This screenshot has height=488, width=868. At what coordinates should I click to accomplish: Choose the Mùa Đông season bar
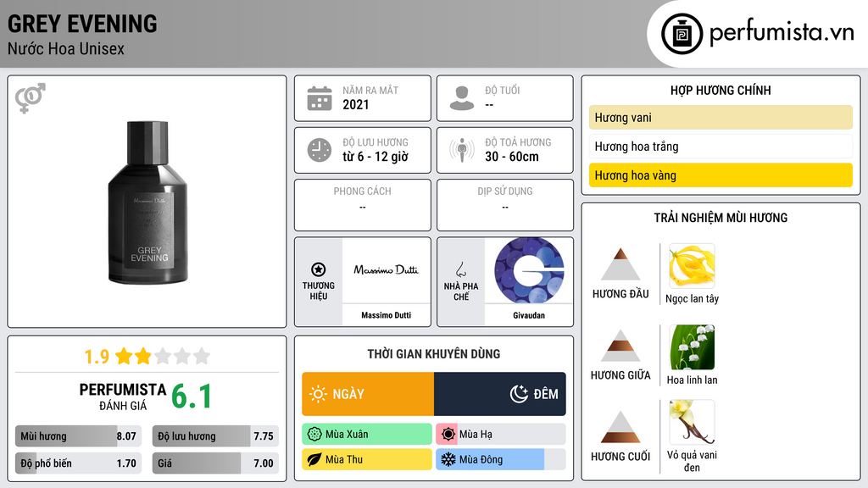tap(501, 459)
